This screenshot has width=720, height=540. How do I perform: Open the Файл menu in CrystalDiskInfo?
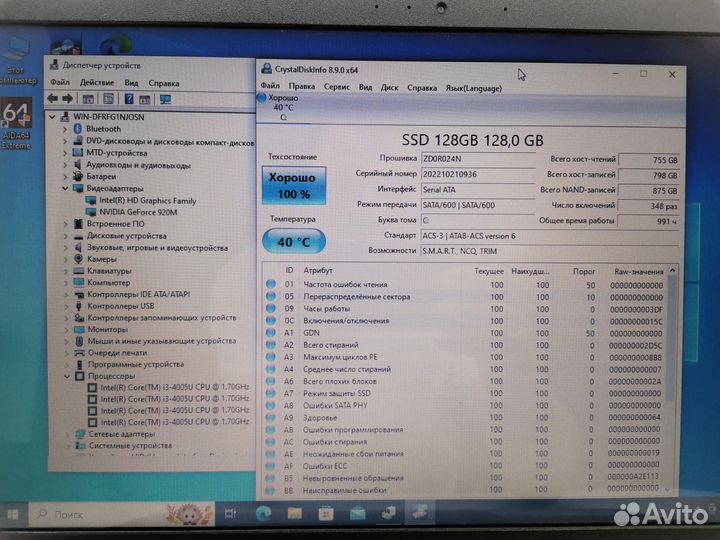[270, 86]
